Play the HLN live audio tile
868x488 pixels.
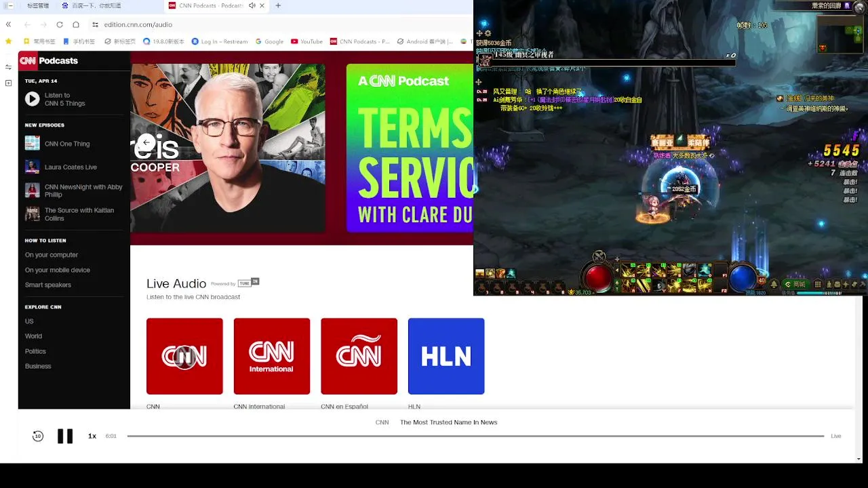[446, 357]
